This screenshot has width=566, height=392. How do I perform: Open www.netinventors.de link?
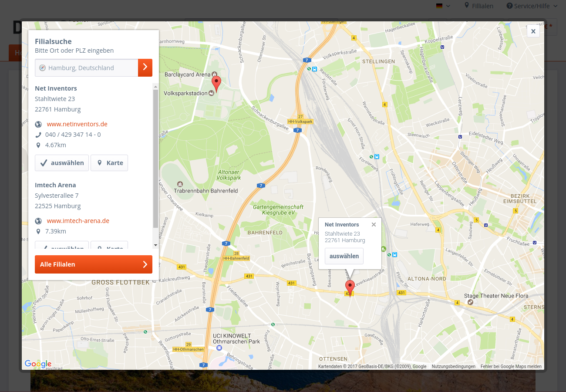pos(77,124)
